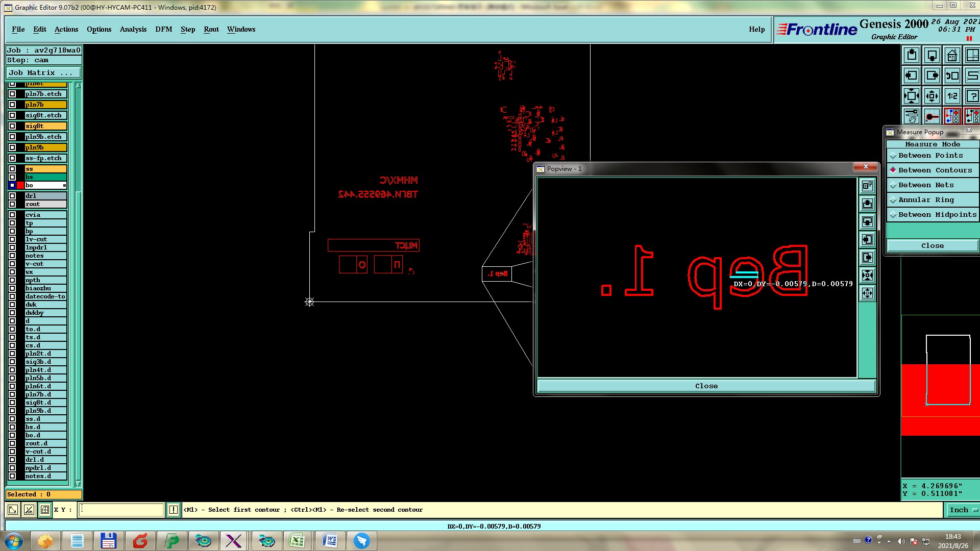Click Close button in Measure Popup
This screenshot has width=980, height=551.
(932, 246)
